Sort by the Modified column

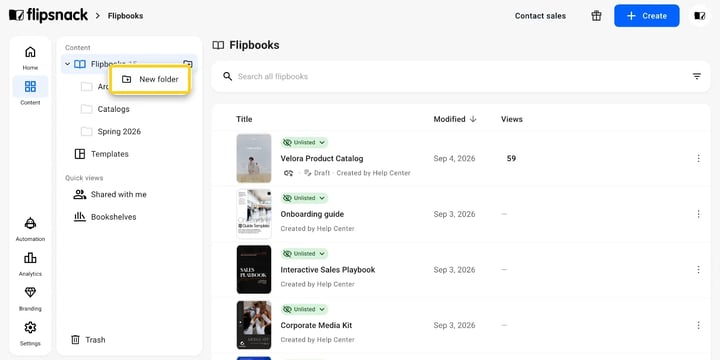click(455, 119)
